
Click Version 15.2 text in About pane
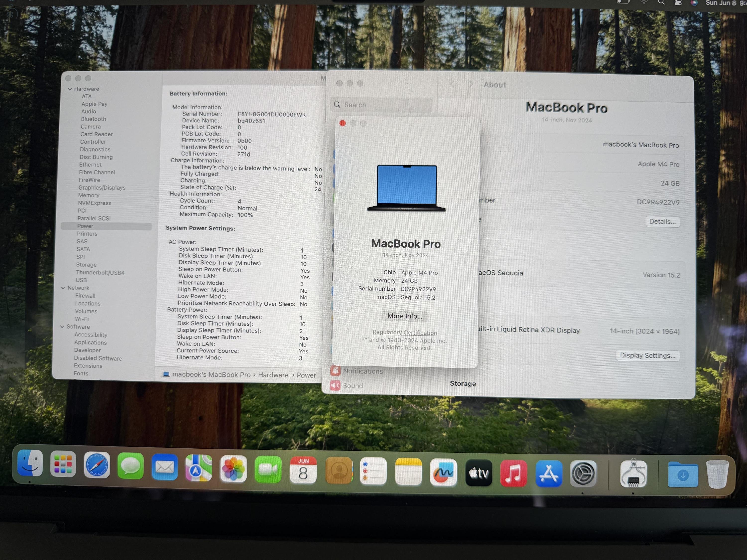coord(661,275)
